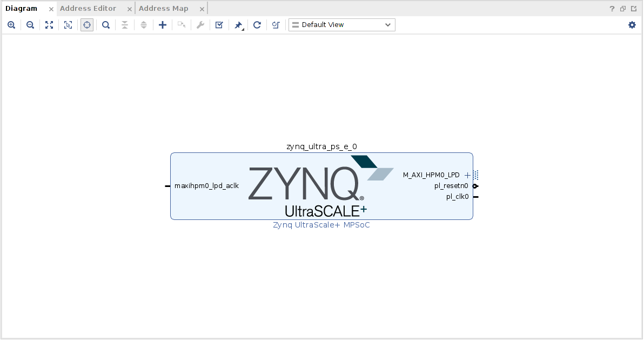Click the Search magnifier icon
This screenshot has width=644, height=341.
[x=106, y=25]
